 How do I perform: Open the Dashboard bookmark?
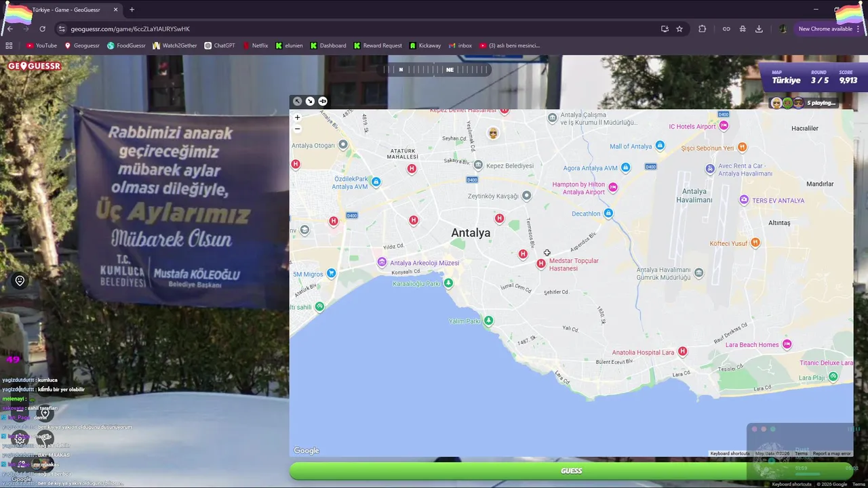(x=328, y=45)
